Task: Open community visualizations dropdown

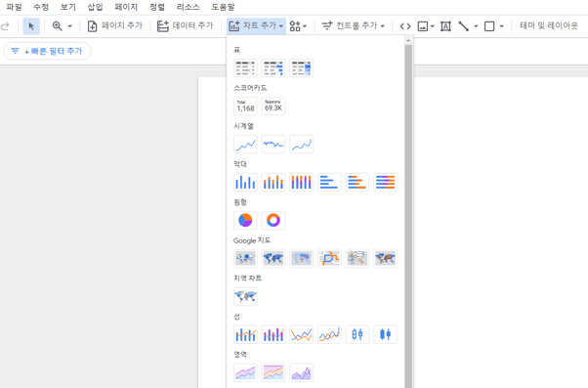Action: pos(298,25)
